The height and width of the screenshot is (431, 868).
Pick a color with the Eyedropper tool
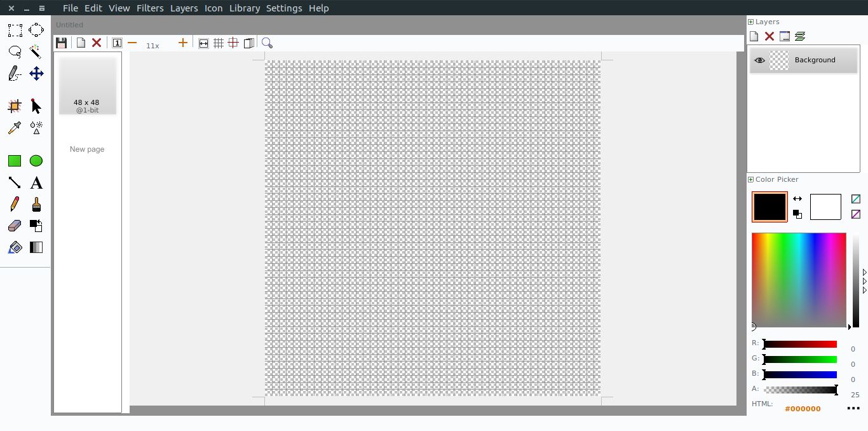pyautogui.click(x=15, y=128)
